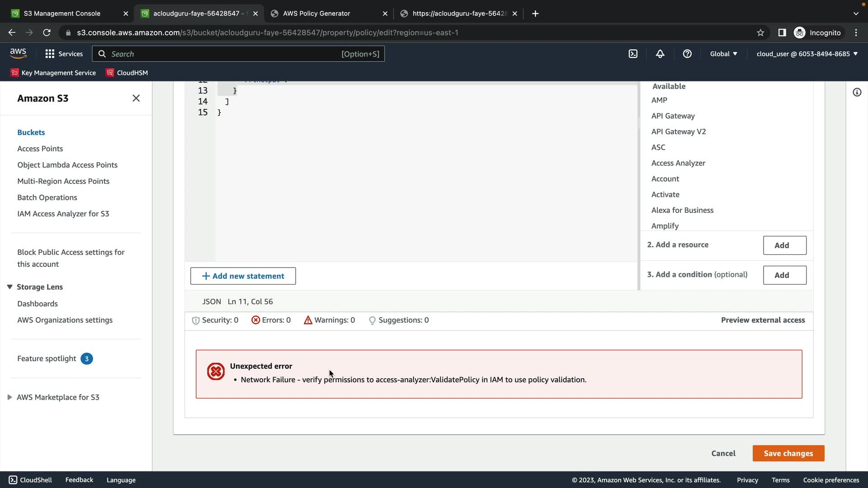This screenshot has height=488, width=868.
Task: Expand the Global region dropdown
Action: [x=723, y=54]
